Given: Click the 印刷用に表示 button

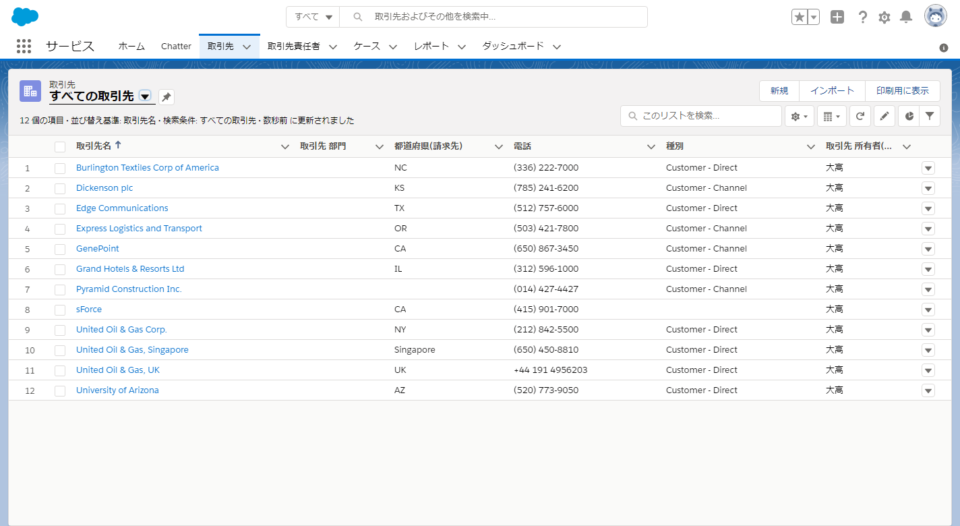Looking at the screenshot, I should (x=902, y=91).
